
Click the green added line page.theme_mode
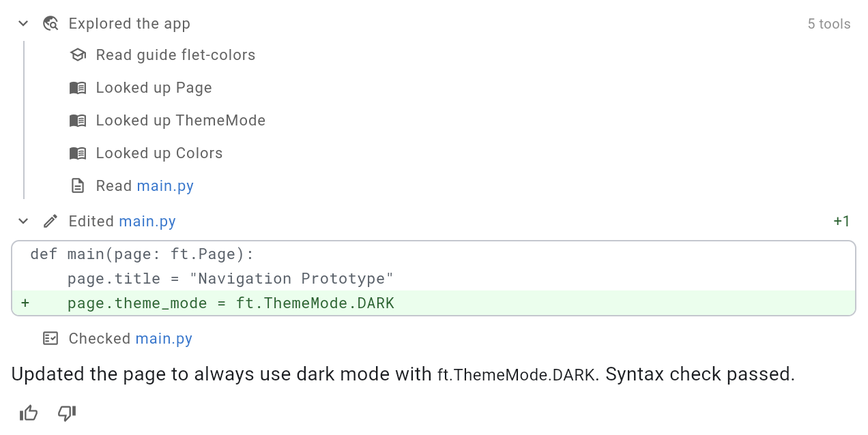[433, 303]
